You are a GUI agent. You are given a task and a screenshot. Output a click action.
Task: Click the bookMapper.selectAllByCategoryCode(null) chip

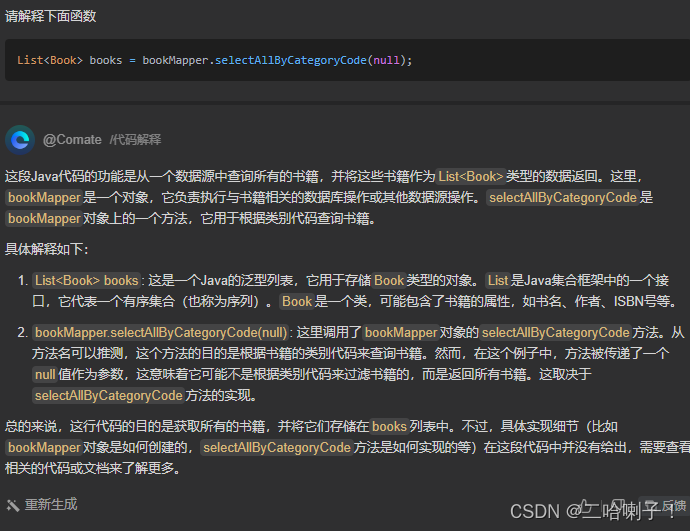click(161, 333)
